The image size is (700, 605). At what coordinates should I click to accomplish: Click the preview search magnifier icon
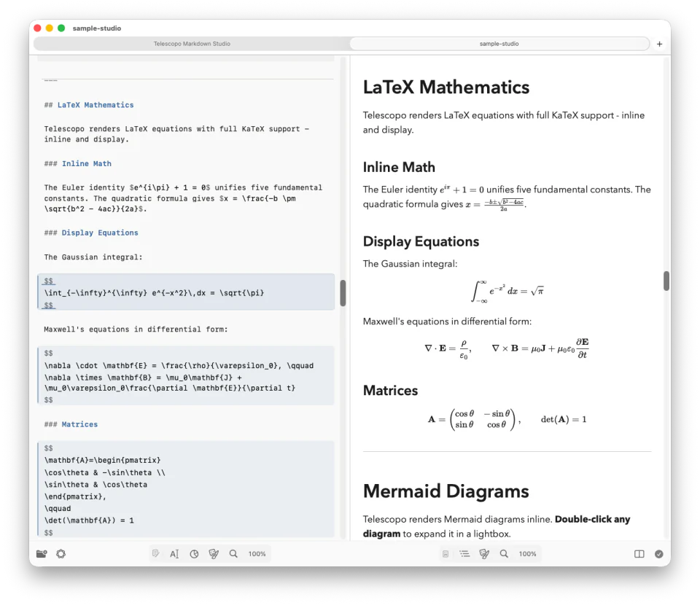tap(504, 554)
